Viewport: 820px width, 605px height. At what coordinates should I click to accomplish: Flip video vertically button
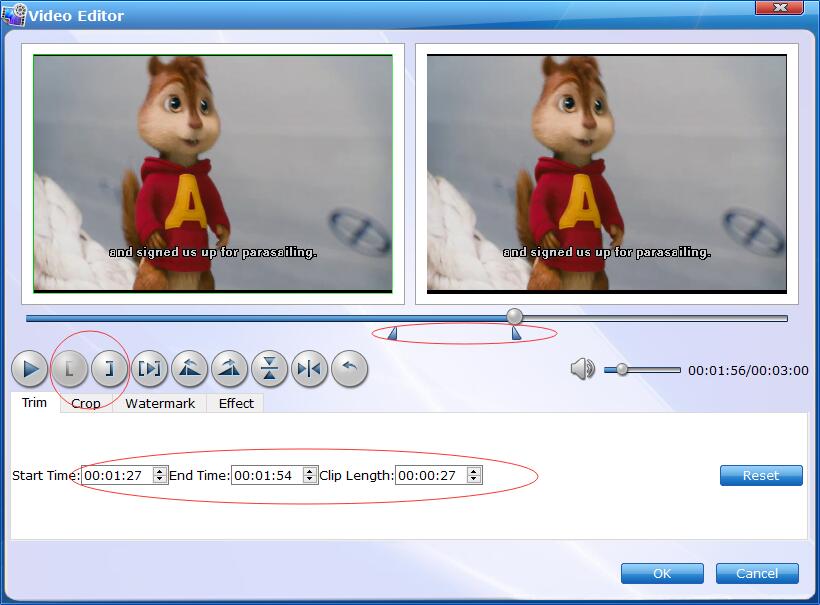[269, 369]
